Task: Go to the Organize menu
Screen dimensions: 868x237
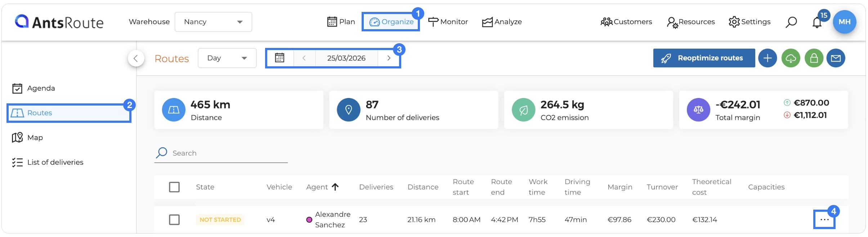Action: pyautogui.click(x=391, y=22)
